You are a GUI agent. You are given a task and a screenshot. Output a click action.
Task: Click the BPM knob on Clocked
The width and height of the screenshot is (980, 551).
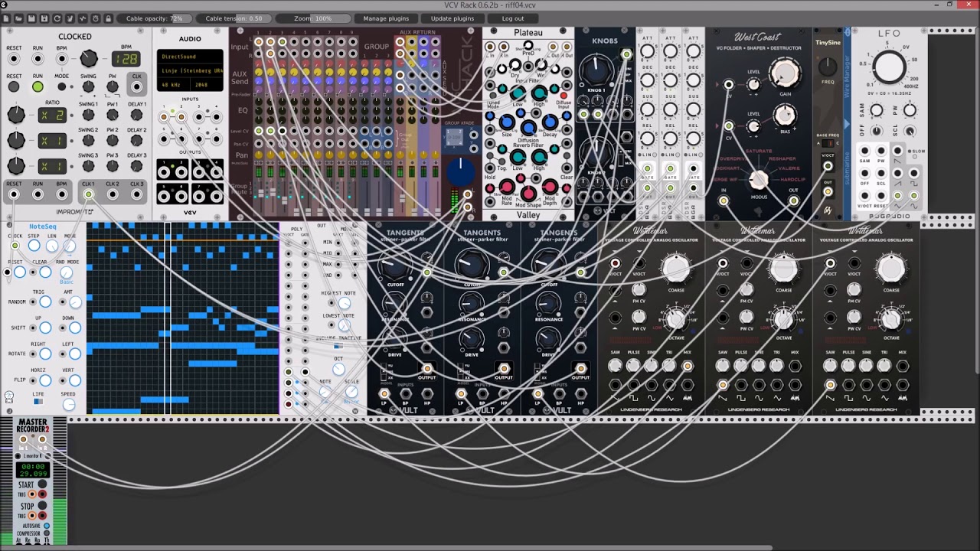88,58
